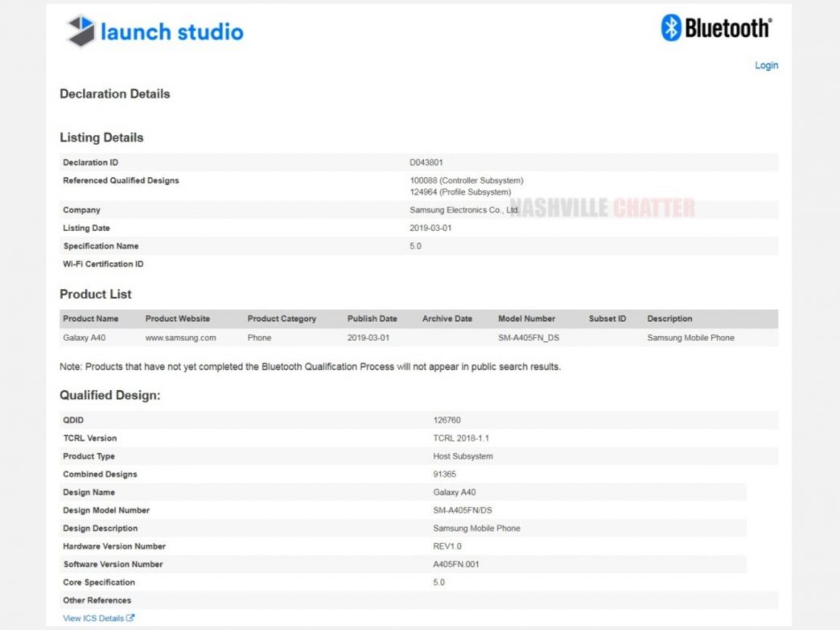Select the SM-A405FN_DS model number cell
Viewport: 840px width, 630px height.
click(528, 338)
